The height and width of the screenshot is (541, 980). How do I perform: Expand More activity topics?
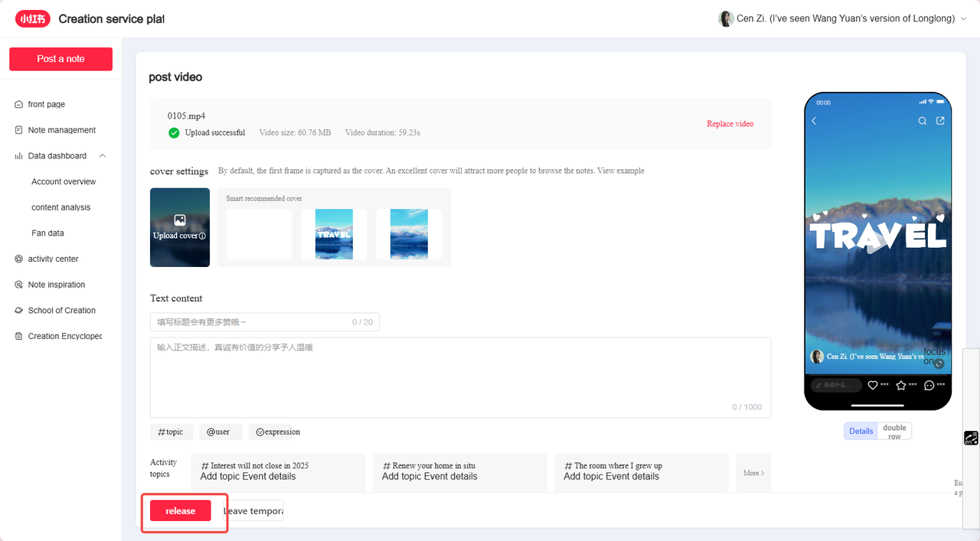[x=753, y=473]
